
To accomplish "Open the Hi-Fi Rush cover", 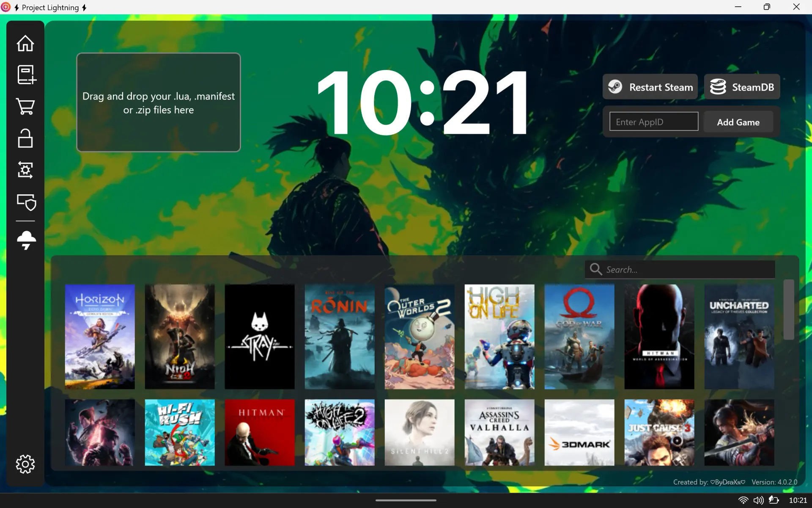I will [x=180, y=432].
